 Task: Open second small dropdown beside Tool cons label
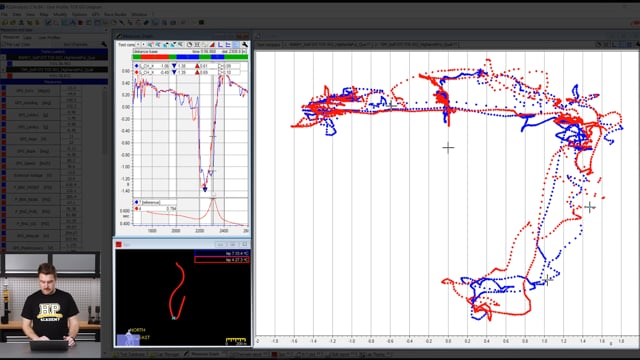(x=144, y=44)
